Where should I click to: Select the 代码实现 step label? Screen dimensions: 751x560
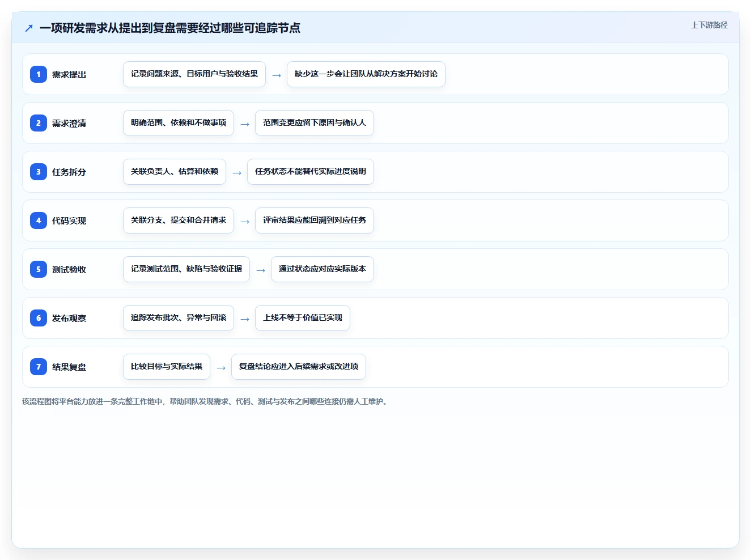(69, 221)
